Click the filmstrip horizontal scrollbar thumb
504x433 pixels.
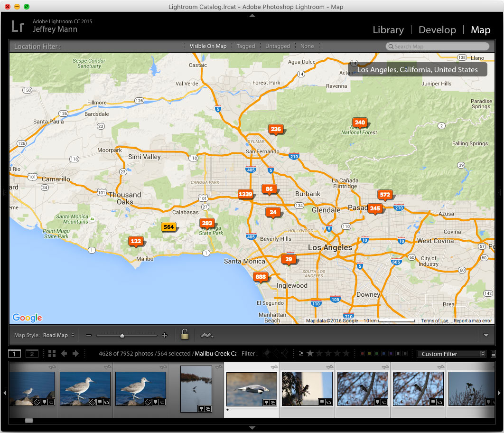29,421
